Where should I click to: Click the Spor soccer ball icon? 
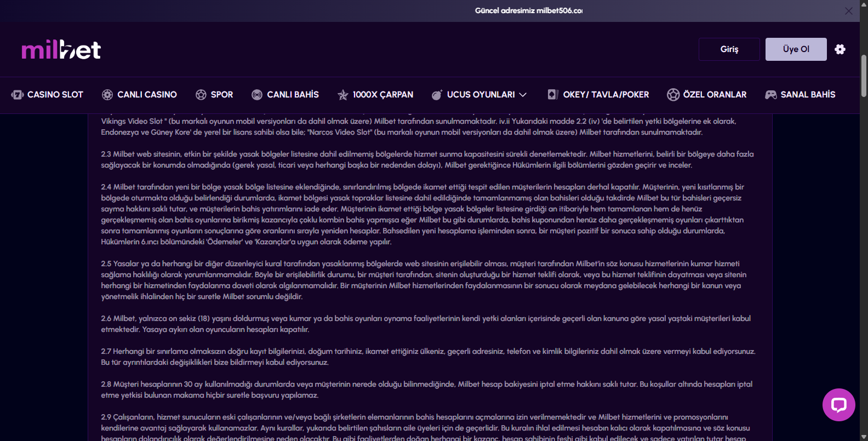[x=201, y=95]
